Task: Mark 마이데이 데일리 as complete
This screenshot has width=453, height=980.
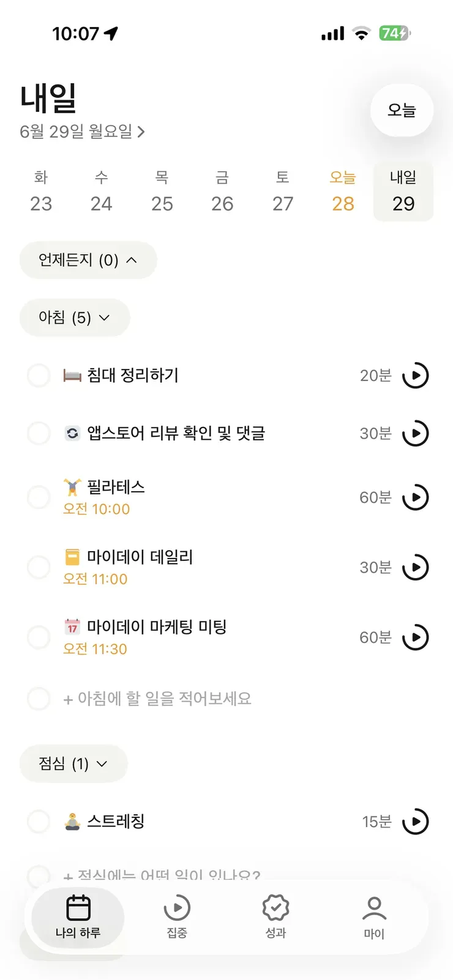Action: coord(39,567)
